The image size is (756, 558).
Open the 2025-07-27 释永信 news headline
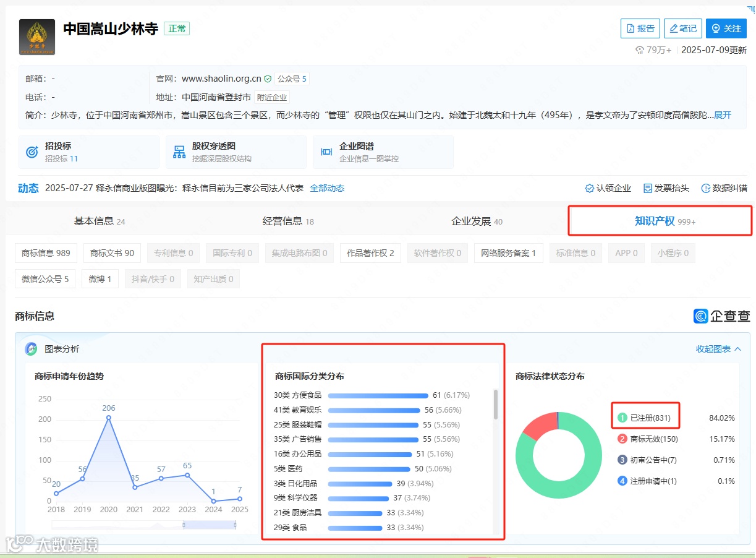tap(174, 188)
